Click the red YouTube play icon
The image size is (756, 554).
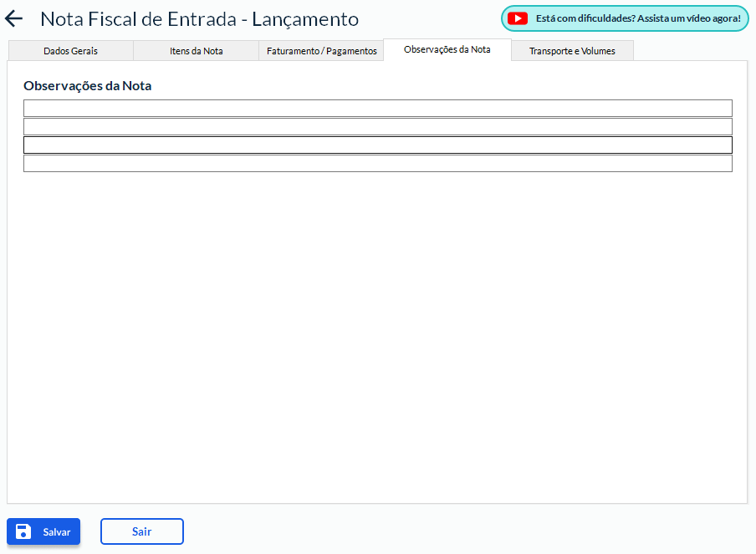(x=518, y=18)
